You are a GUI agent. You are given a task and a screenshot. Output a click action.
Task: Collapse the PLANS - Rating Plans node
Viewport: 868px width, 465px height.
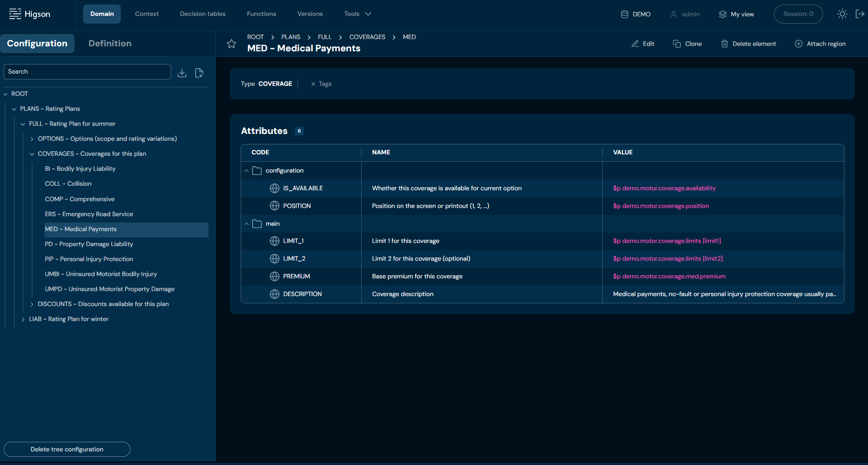pyautogui.click(x=14, y=109)
